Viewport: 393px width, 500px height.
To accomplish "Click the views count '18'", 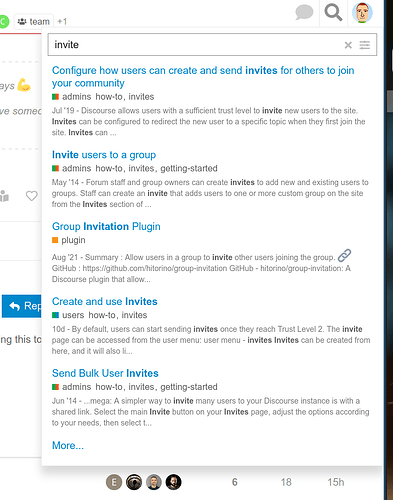I will pos(286,482).
